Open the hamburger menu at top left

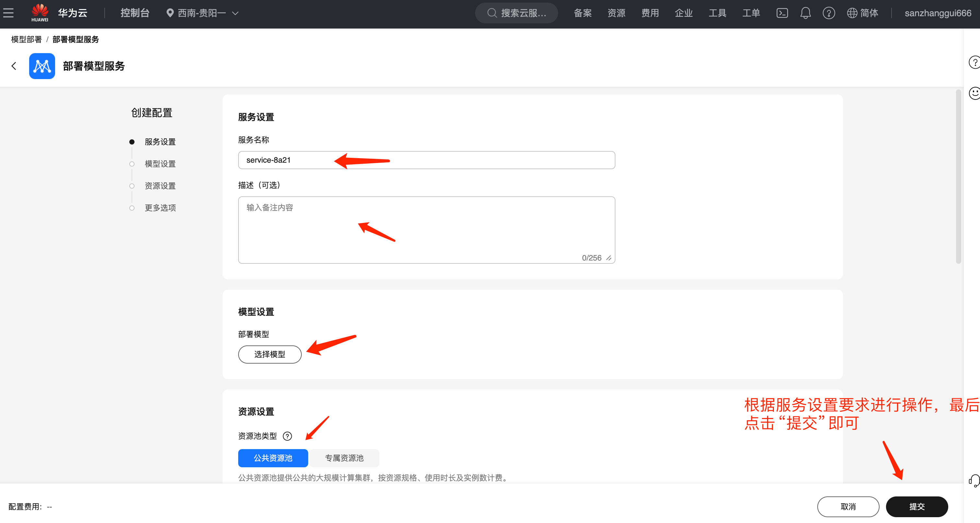coord(8,13)
